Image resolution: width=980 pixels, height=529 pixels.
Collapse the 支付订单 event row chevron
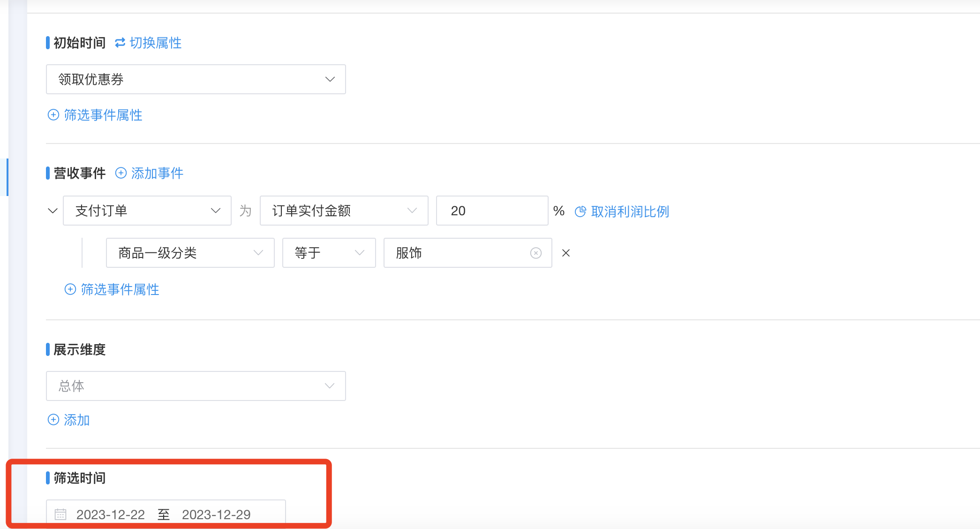pos(53,211)
